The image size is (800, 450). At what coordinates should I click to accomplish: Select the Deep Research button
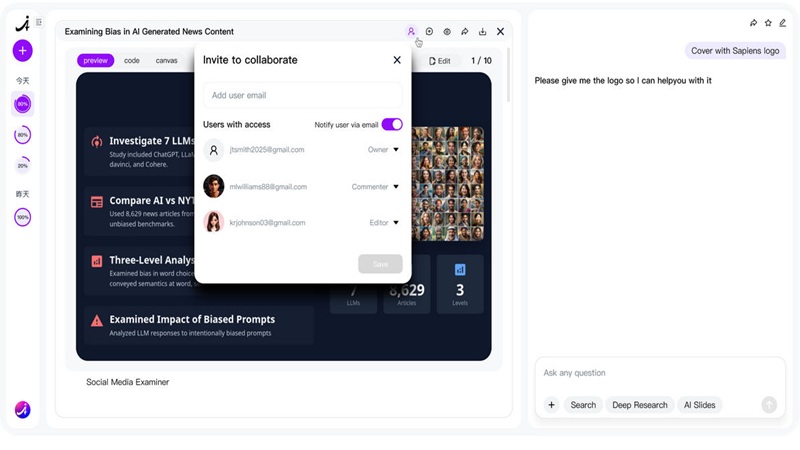point(639,405)
